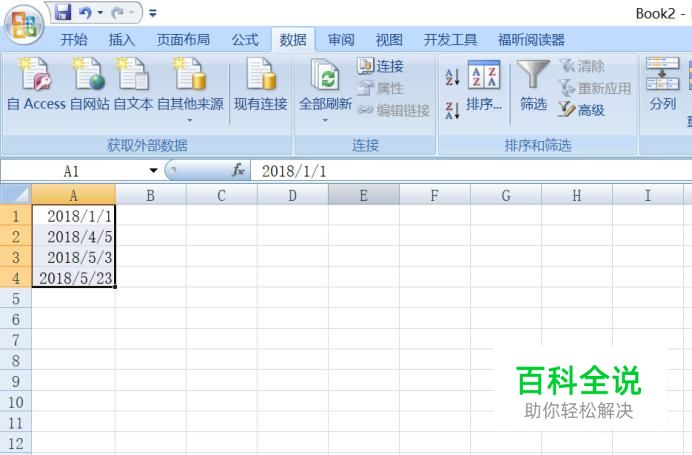
Task: Save the workbook with the floppy icon
Action: (x=63, y=12)
